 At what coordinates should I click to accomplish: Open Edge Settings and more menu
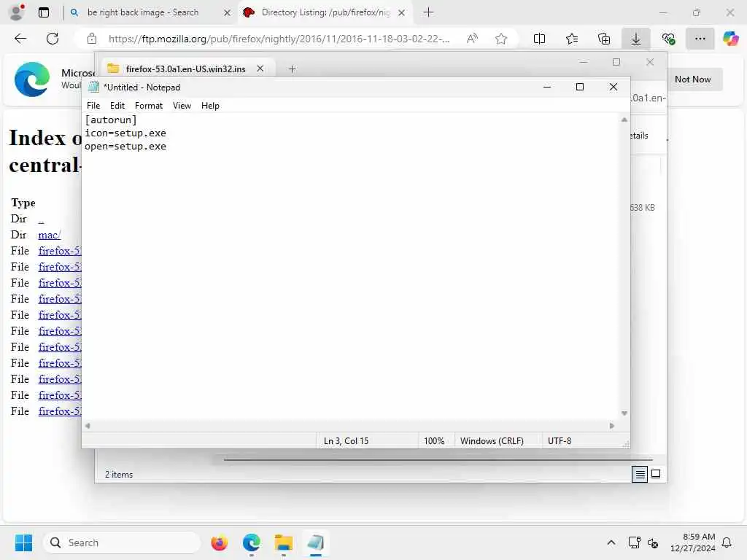[700, 39]
